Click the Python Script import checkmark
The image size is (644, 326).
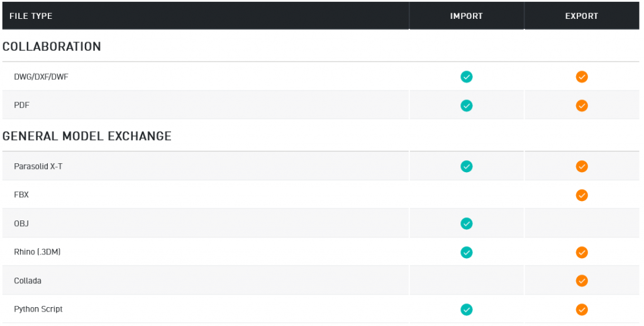tap(466, 309)
